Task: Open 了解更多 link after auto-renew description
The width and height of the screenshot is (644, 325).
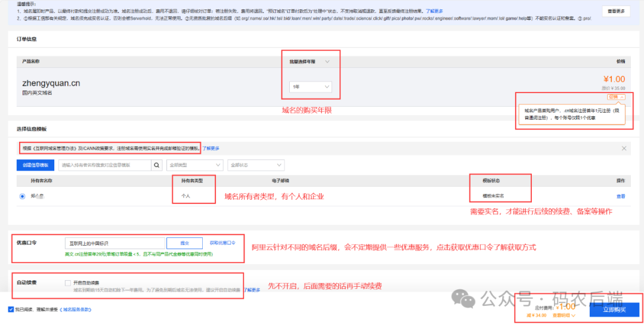Action: tap(252, 290)
